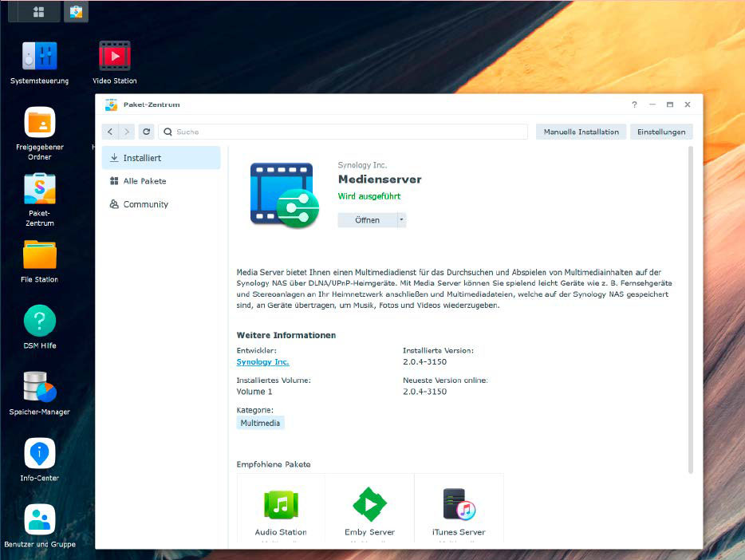This screenshot has width=745, height=560.
Task: Click the Medienserver title text
Action: (x=380, y=179)
